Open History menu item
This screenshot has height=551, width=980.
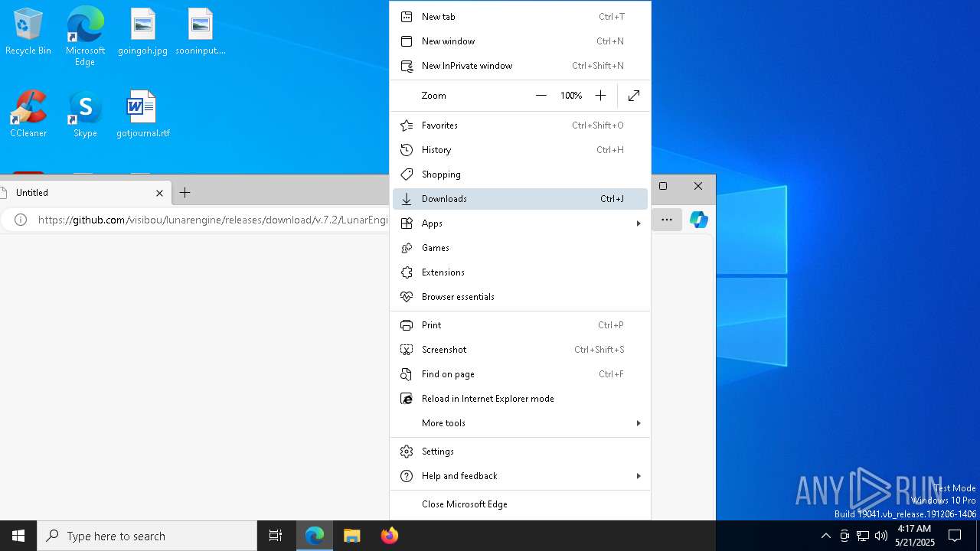pyautogui.click(x=520, y=150)
